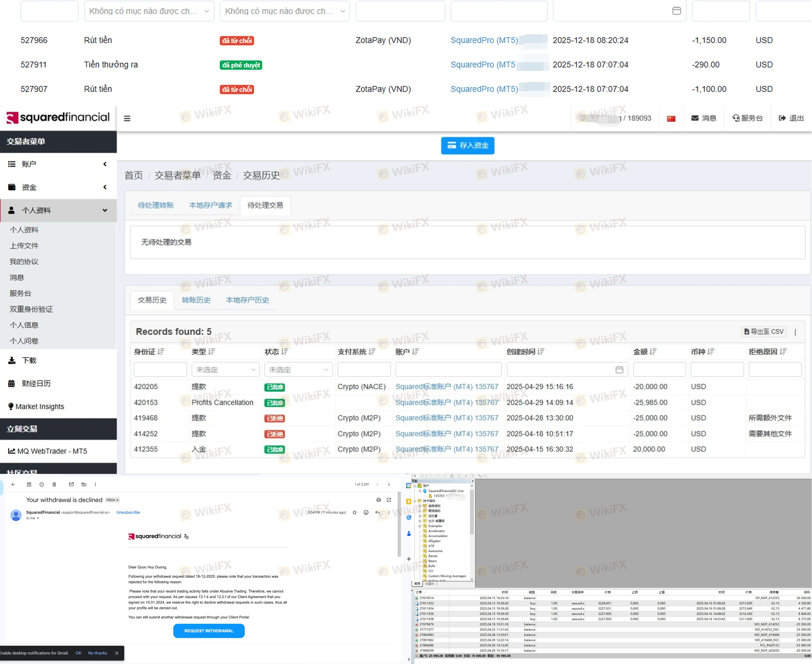The width and height of the screenshot is (812, 664).
Task: Click the Unsubscribe link in the email header
Action: pyautogui.click(x=128, y=513)
